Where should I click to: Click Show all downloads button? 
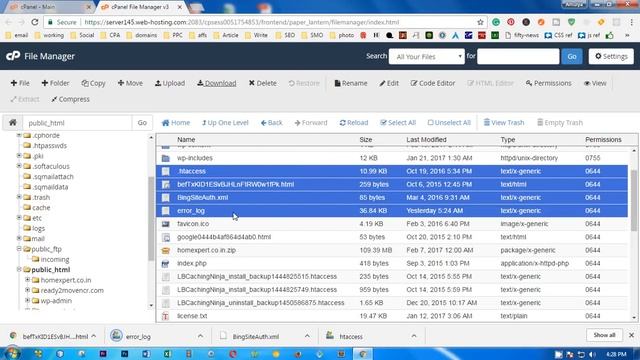pos(604,335)
